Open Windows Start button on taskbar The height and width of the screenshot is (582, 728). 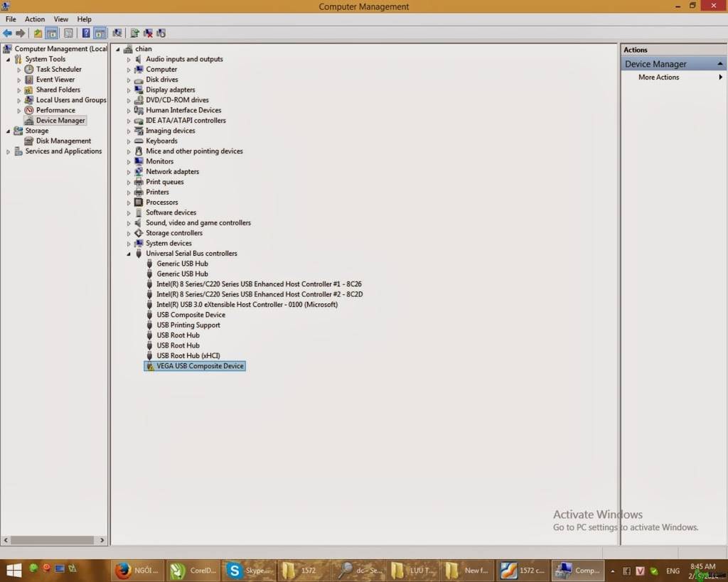[x=14, y=571]
